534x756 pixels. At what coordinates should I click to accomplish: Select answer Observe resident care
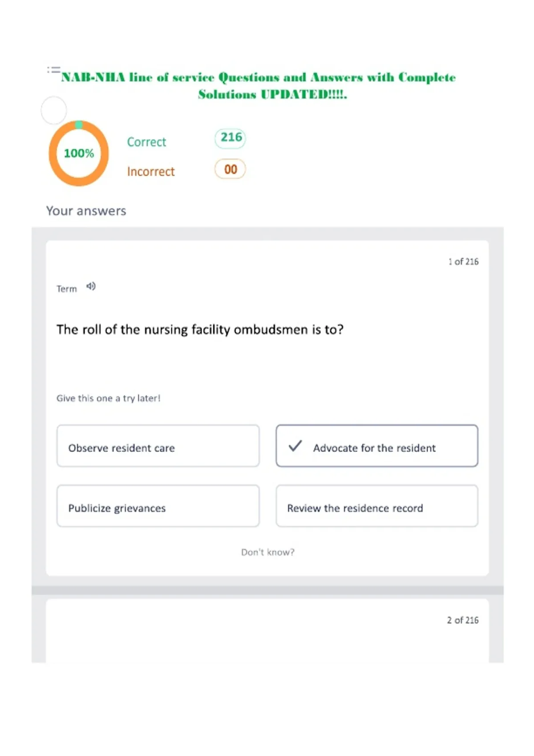[158, 446]
